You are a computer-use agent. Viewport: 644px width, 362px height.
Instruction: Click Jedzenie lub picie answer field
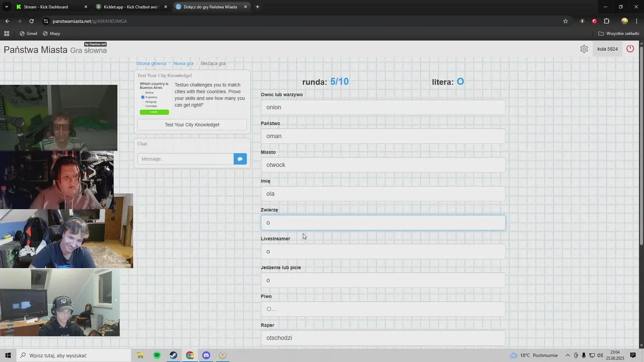point(383,280)
